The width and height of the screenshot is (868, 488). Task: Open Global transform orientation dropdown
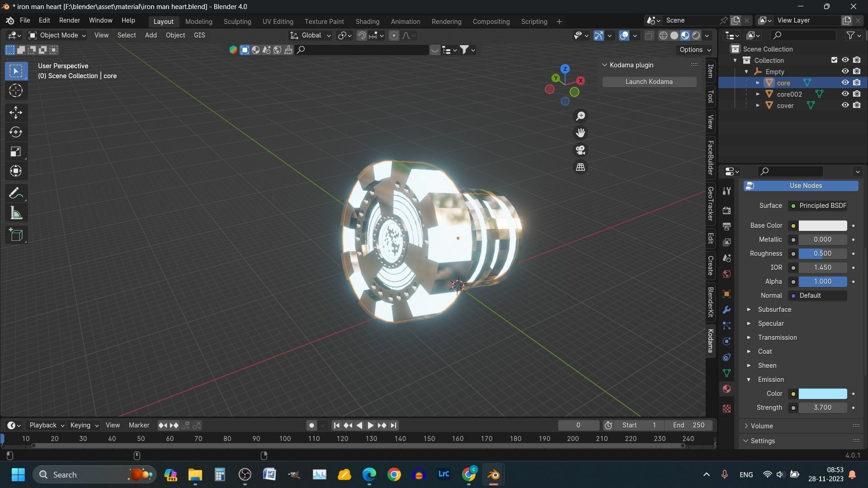tap(310, 35)
